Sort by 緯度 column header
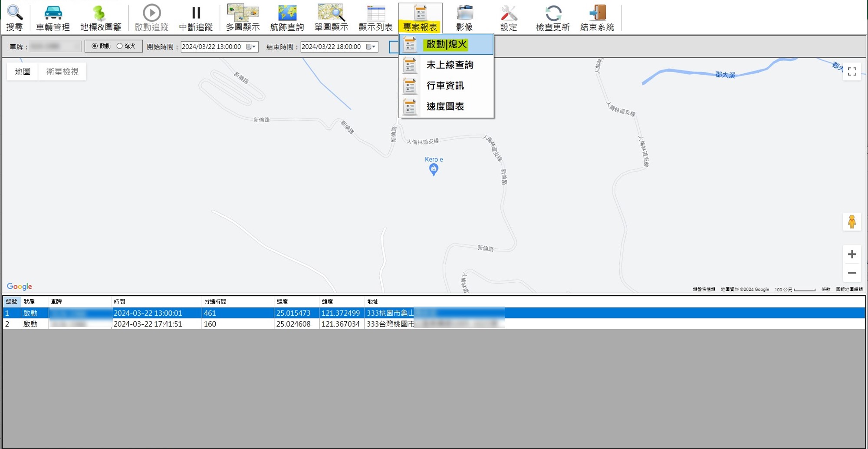Screen dimensions: 868x449 [342, 301]
